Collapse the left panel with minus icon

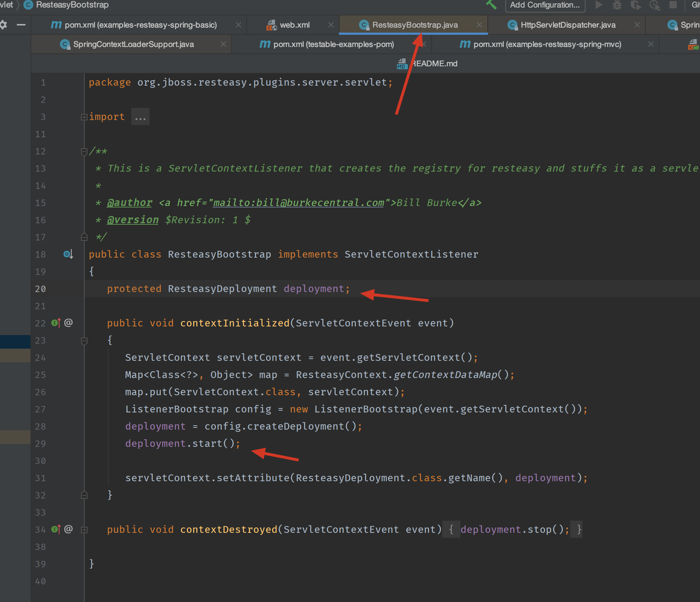coord(21,25)
